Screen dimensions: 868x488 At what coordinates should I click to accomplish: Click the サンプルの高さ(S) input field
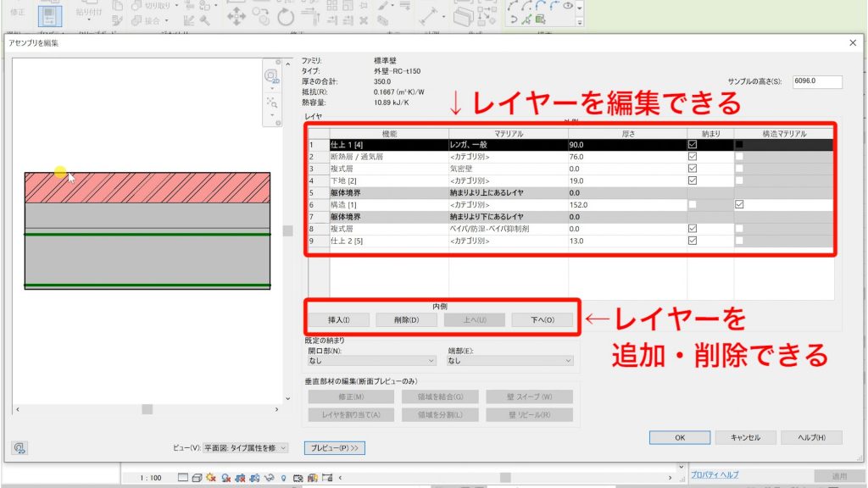coord(816,81)
